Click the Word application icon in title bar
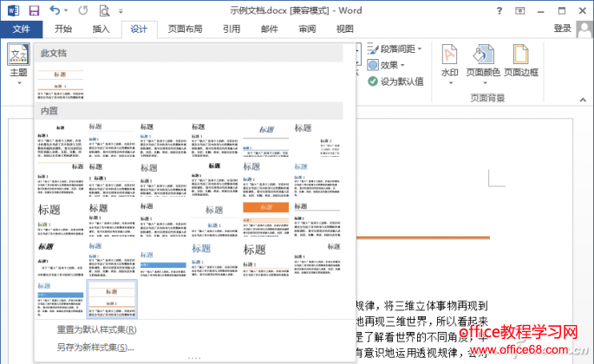Screen dimensions: 594x364 click(x=13, y=10)
